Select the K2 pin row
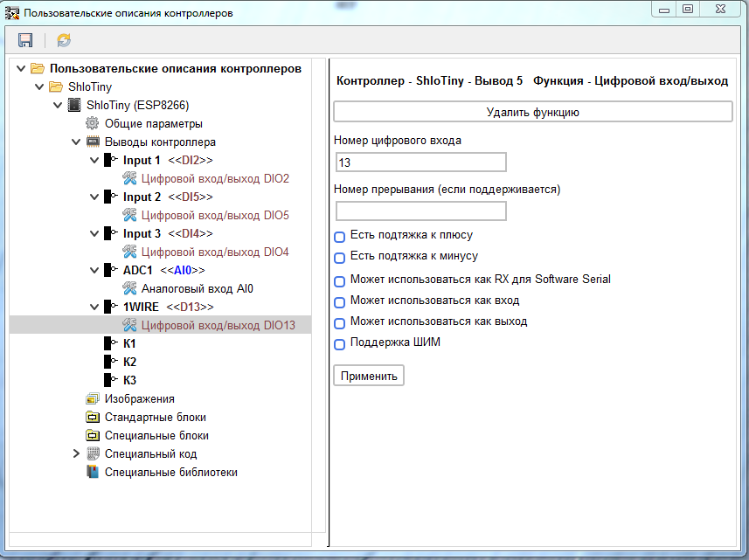This screenshot has width=749, height=560. click(129, 362)
